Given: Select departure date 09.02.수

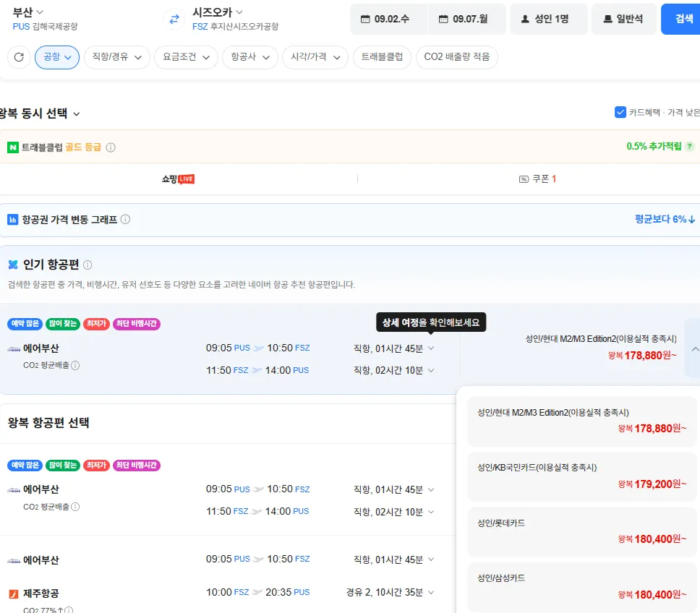Looking at the screenshot, I should [x=389, y=20].
